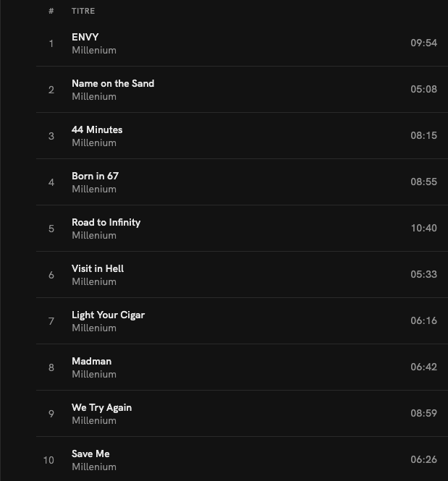Select the We Try Again song

coord(101,407)
